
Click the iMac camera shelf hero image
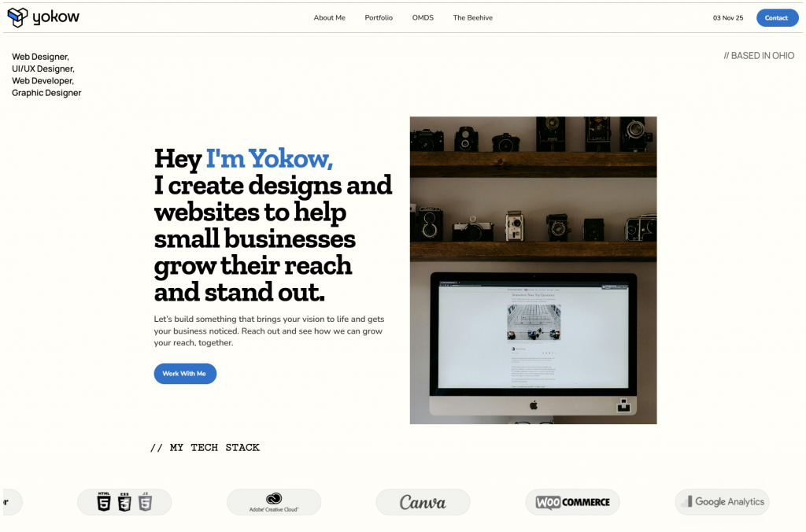(533, 271)
